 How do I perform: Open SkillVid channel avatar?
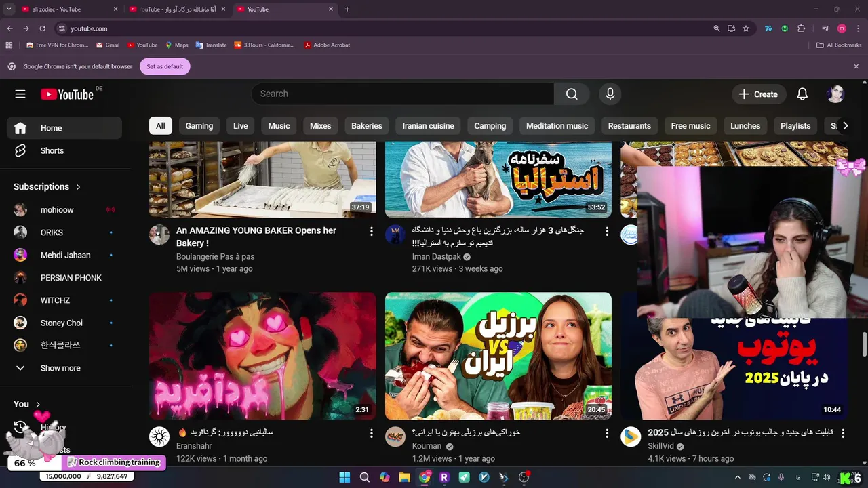point(631,436)
